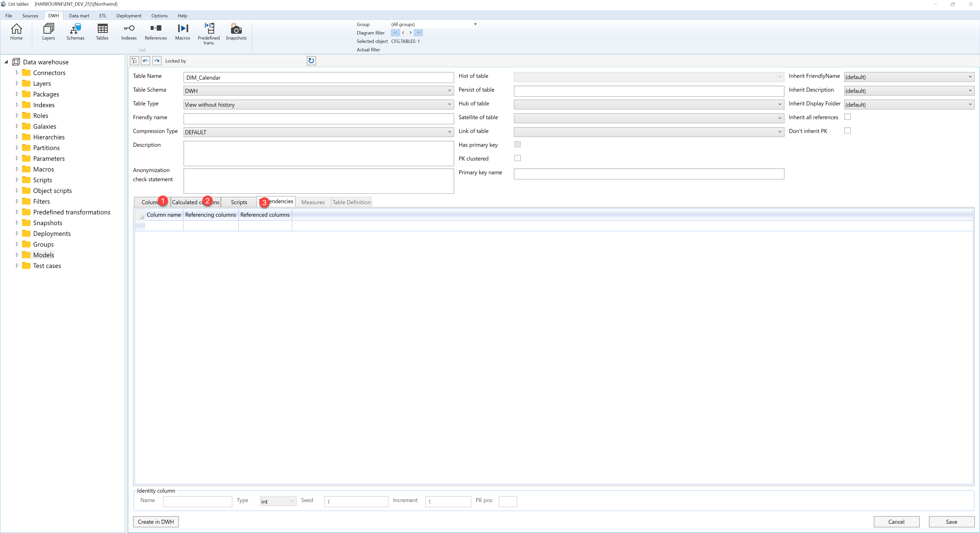This screenshot has width=980, height=533.
Task: Switch to the Scripts tab
Action: click(239, 202)
